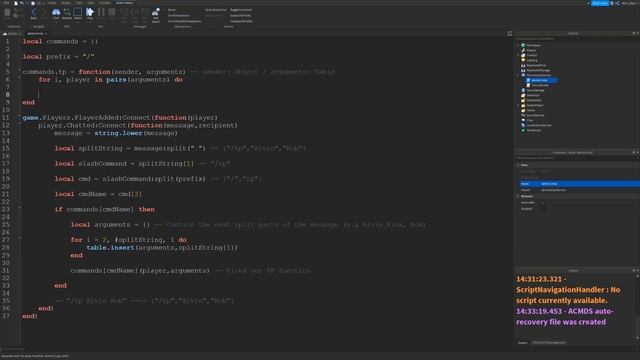Toggle the Archivable checkbox in Properties

click(543, 202)
